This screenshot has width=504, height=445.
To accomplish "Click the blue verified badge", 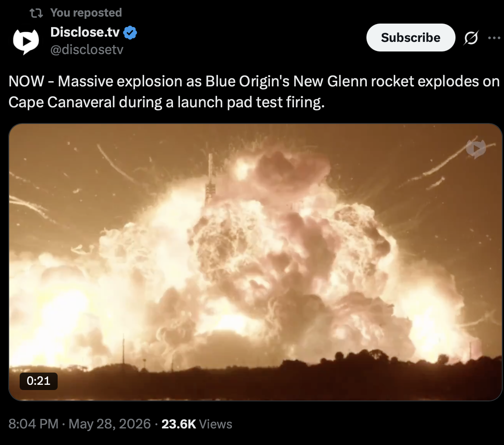I will 130,32.
